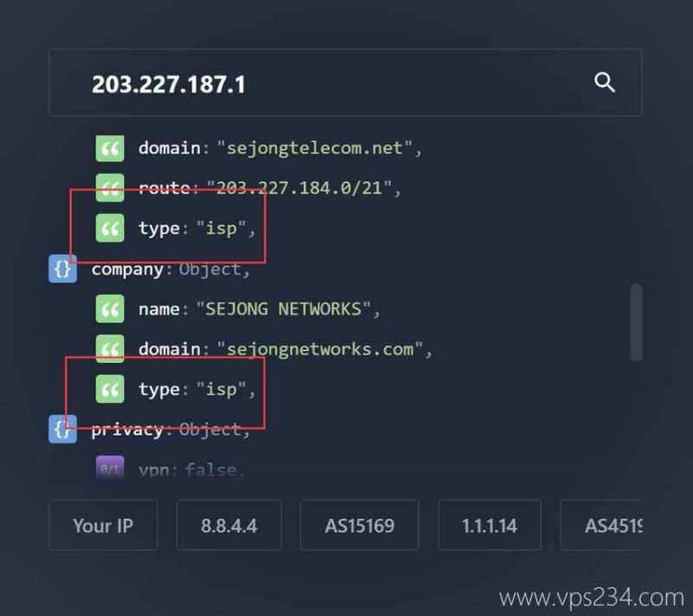Choose the partially visible AS451 sample
The height and width of the screenshot is (616, 693).
[601, 525]
